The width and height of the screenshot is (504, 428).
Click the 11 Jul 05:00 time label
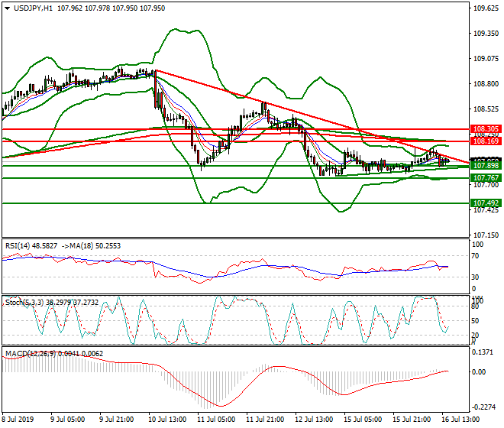[216, 420]
